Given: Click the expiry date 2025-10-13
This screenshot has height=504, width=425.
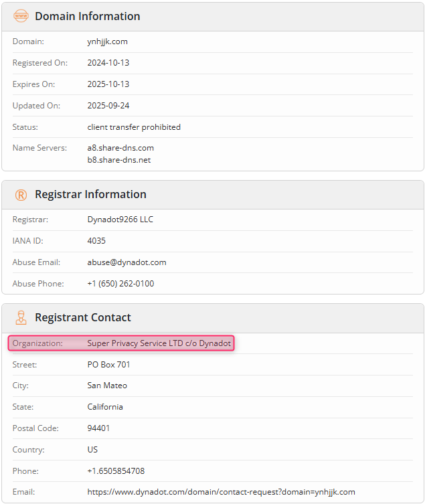Looking at the screenshot, I should click(x=108, y=84).
